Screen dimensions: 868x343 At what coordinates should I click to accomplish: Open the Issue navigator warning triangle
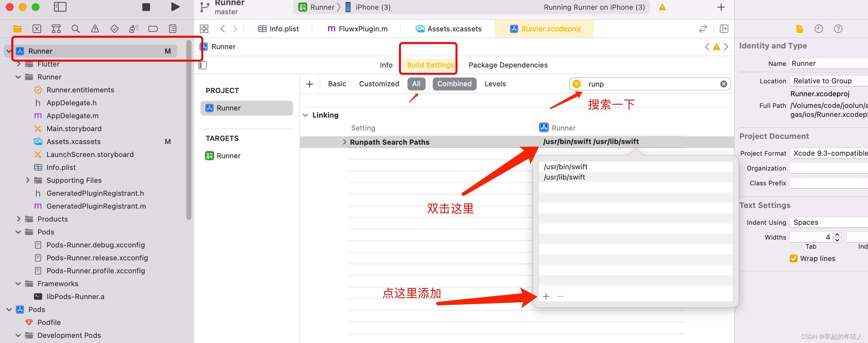point(95,29)
